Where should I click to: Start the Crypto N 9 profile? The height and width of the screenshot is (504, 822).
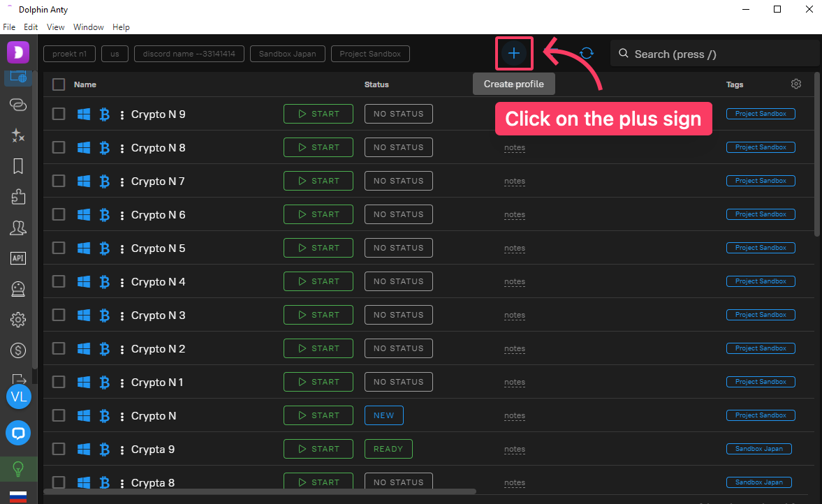(318, 114)
